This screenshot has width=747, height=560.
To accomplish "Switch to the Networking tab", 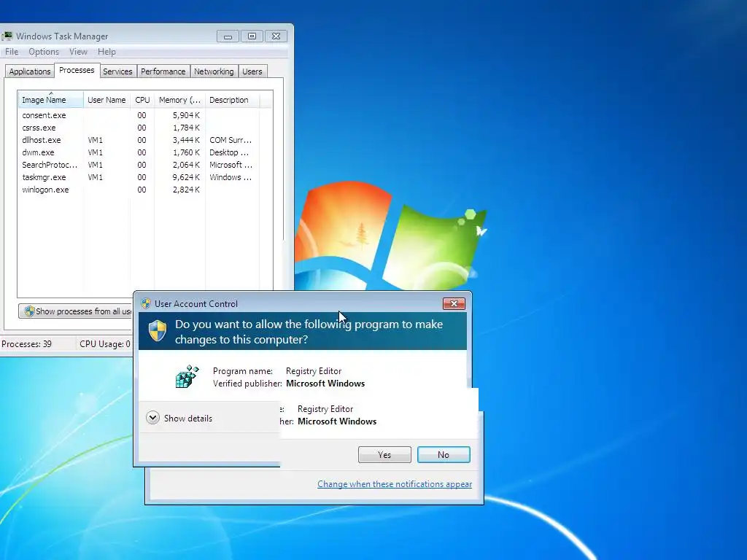I will point(214,71).
